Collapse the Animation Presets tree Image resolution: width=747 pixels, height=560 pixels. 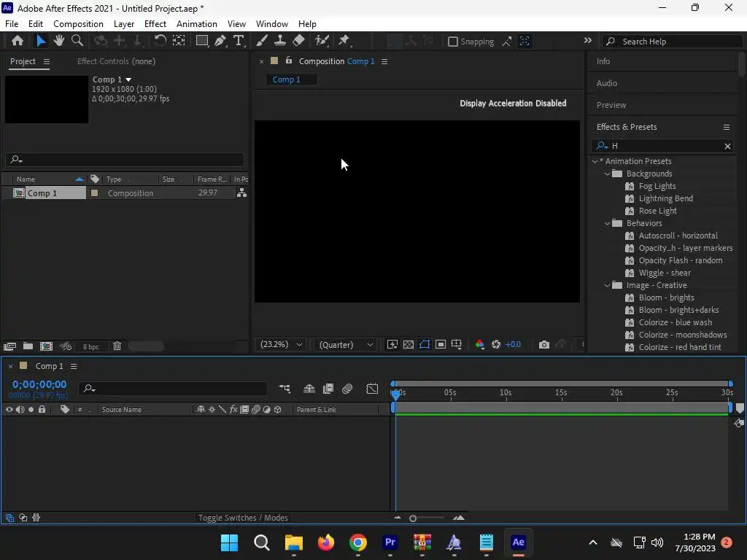point(595,161)
